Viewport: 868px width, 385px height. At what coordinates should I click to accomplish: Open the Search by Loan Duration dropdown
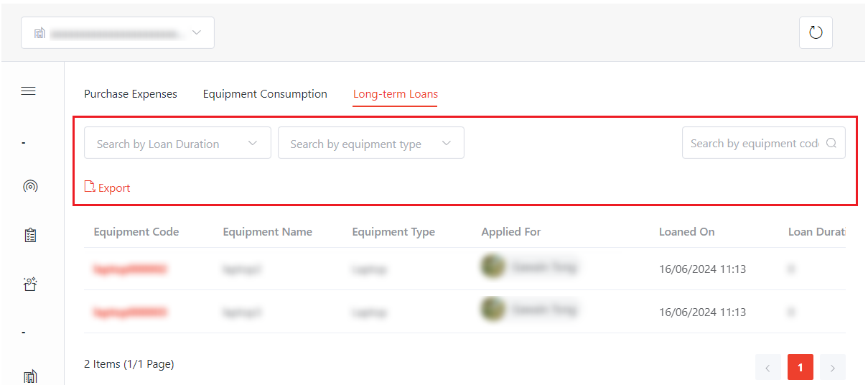(x=177, y=143)
